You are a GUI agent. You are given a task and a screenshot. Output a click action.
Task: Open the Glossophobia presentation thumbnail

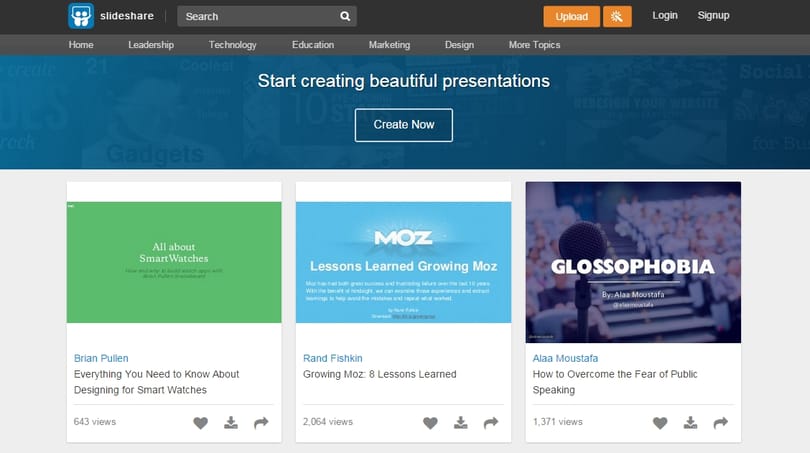[633, 262]
